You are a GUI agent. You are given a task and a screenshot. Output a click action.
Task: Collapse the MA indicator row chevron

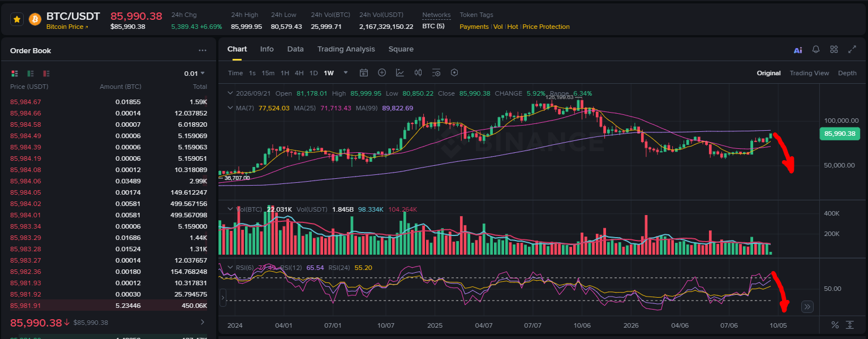pyautogui.click(x=230, y=108)
